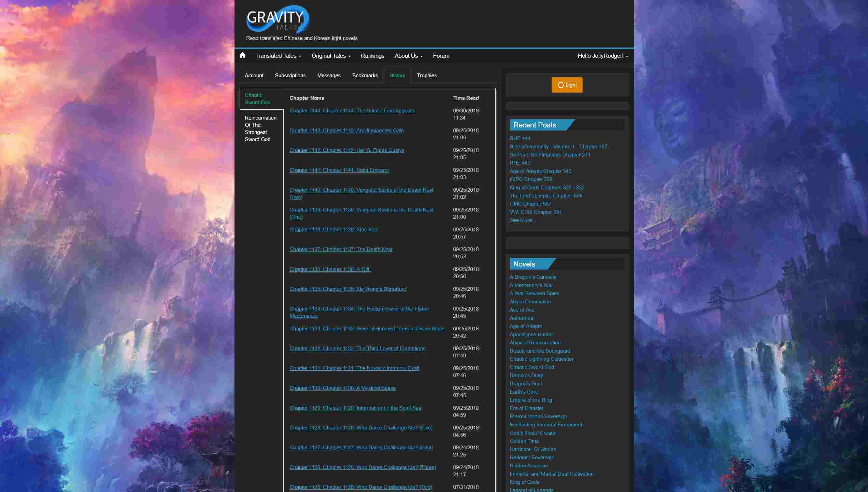This screenshot has height=492, width=868.
Task: Open Chapter 1137: The Death Nest
Action: tap(341, 249)
